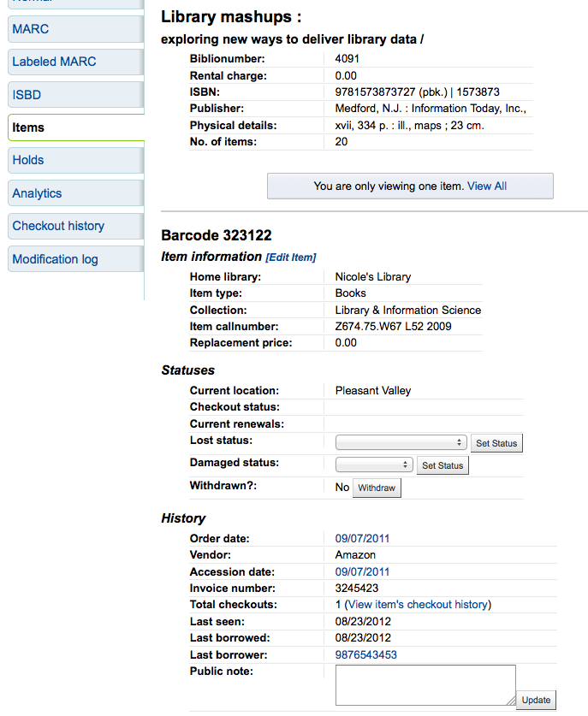The width and height of the screenshot is (588, 716).
Task: Open Checkout history in the sidebar
Action: [x=58, y=226]
